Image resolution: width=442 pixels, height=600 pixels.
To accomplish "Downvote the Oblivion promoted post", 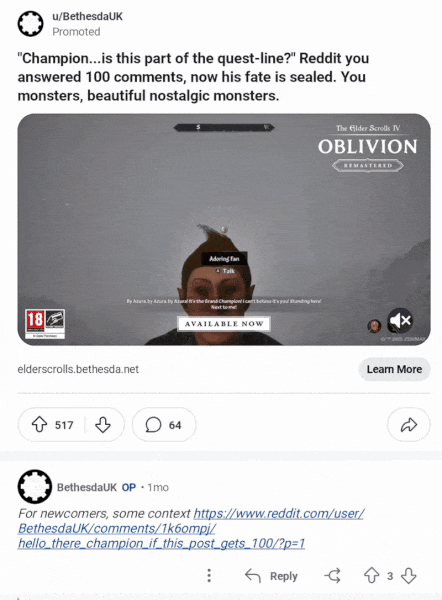I will tap(103, 425).
